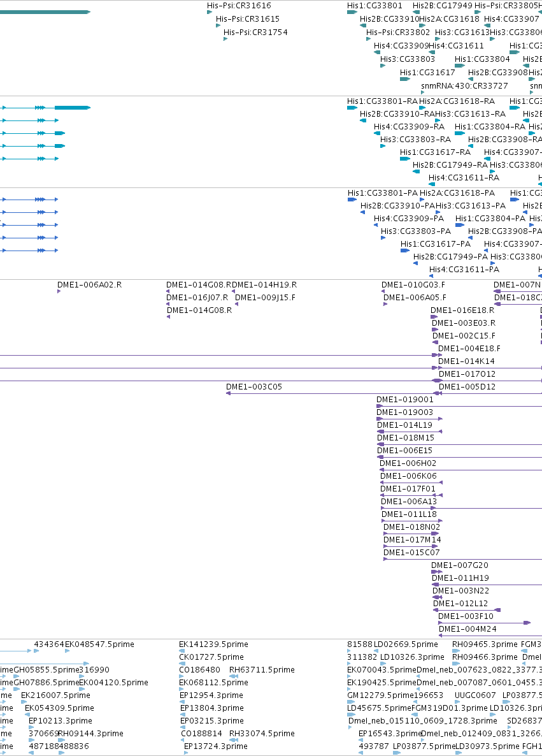Click clone DME1-011L18
The height and width of the screenshot is (756, 542).
409,514
